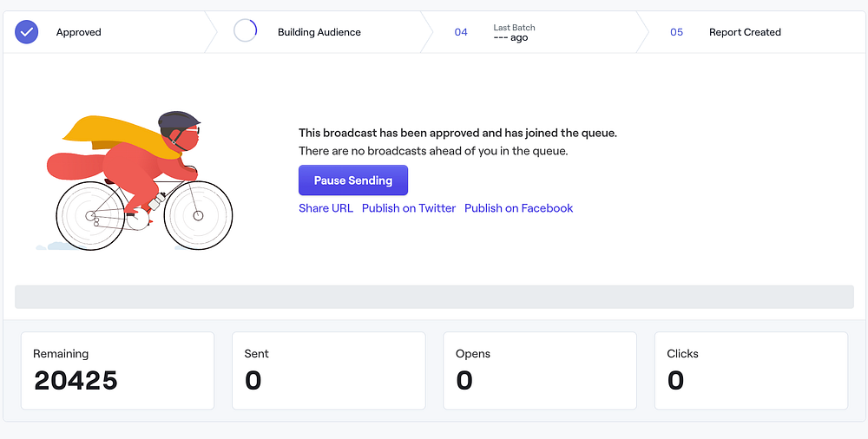Viewport: 868px width, 439px height.
Task: Click the Opens count card
Action: [x=539, y=370]
